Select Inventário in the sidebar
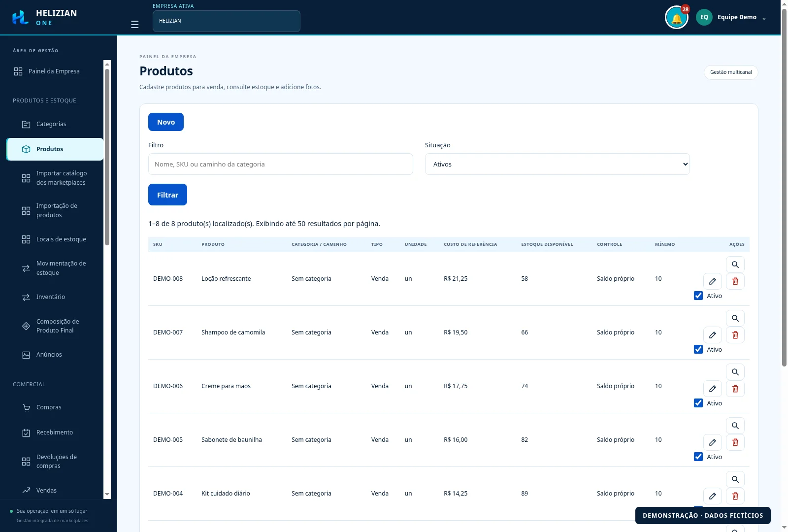 pos(55,297)
